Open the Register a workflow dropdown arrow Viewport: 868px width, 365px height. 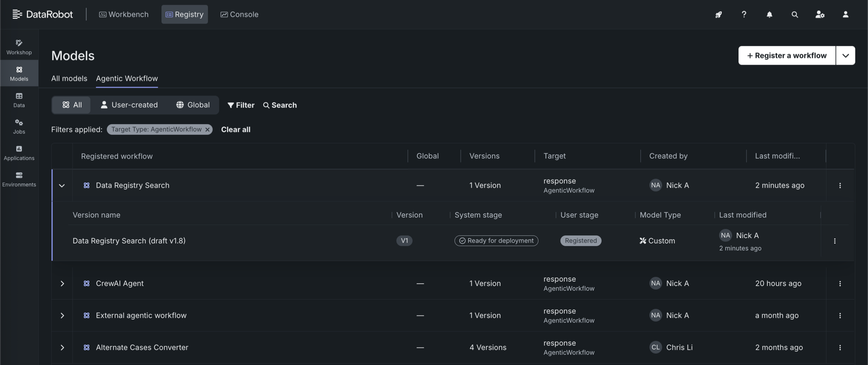pos(845,56)
